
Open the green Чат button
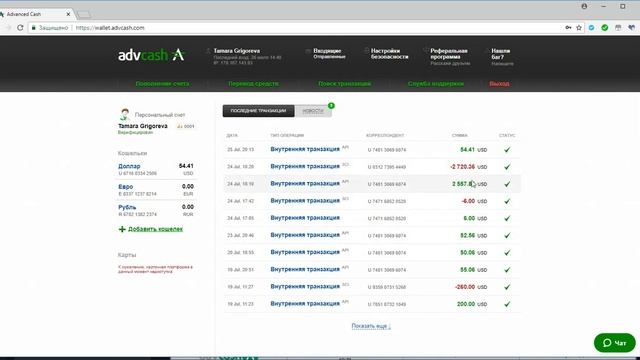pos(615,343)
